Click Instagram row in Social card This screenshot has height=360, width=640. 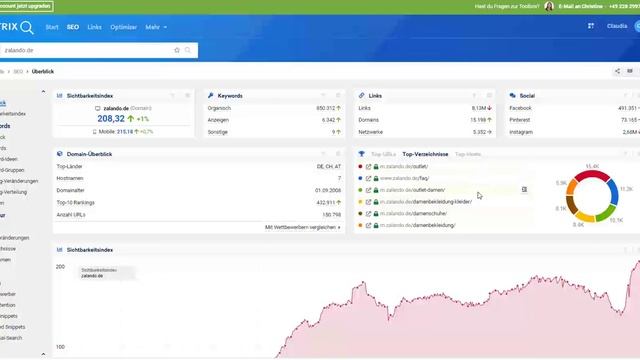[574, 132]
